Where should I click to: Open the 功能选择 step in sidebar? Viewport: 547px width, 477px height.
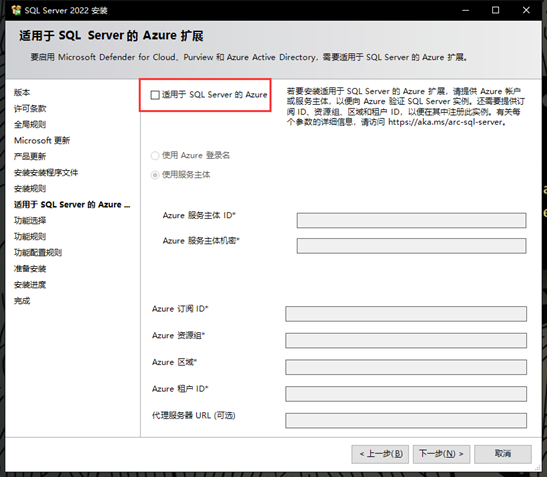click(30, 221)
